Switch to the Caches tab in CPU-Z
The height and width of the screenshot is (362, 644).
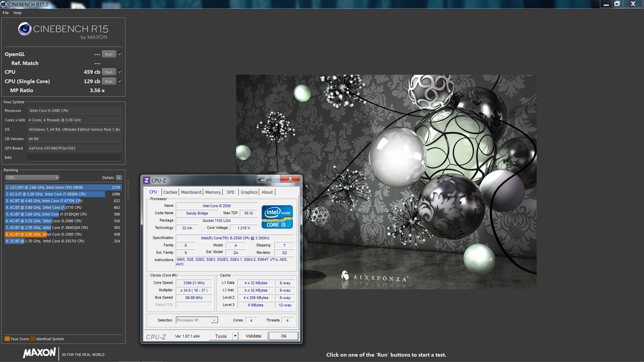[x=170, y=192]
